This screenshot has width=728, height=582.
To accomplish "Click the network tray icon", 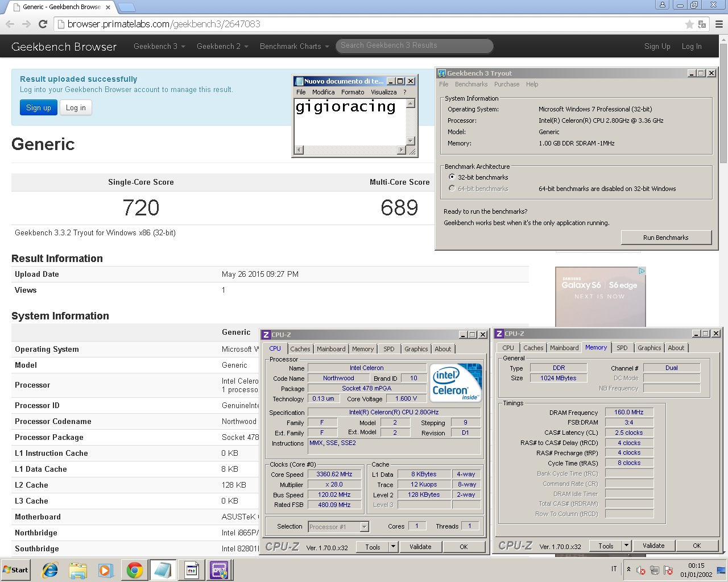I will pyautogui.click(x=655, y=570).
